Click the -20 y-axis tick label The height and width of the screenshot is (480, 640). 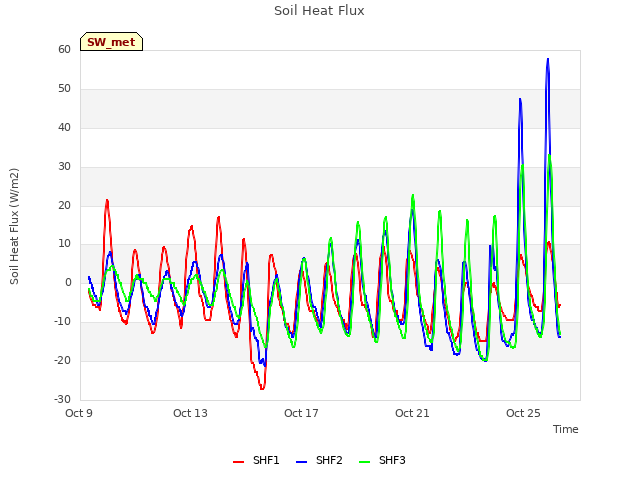[62, 360]
